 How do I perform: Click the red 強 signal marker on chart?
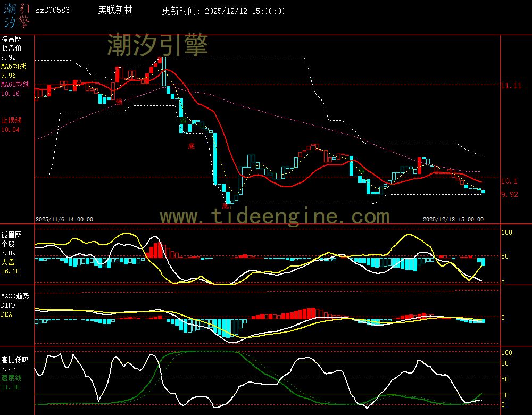pyautogui.click(x=119, y=101)
